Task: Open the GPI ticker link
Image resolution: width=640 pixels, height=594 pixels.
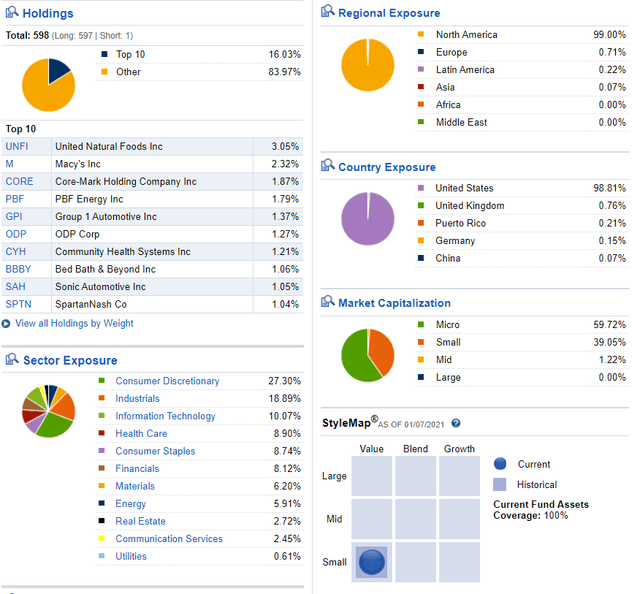Action: click(x=14, y=216)
